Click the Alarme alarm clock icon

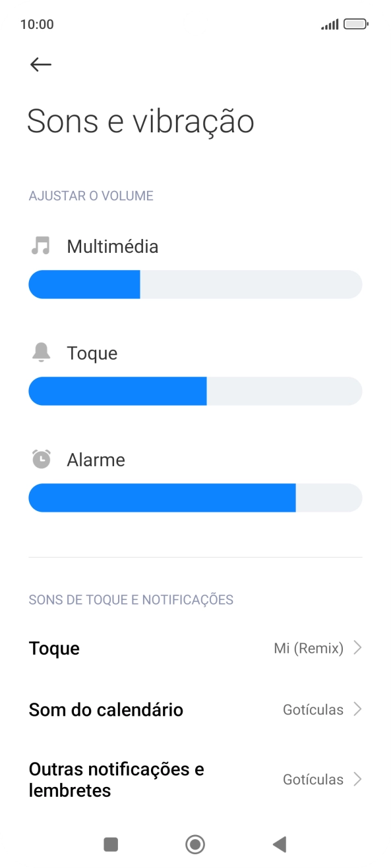tap(42, 459)
